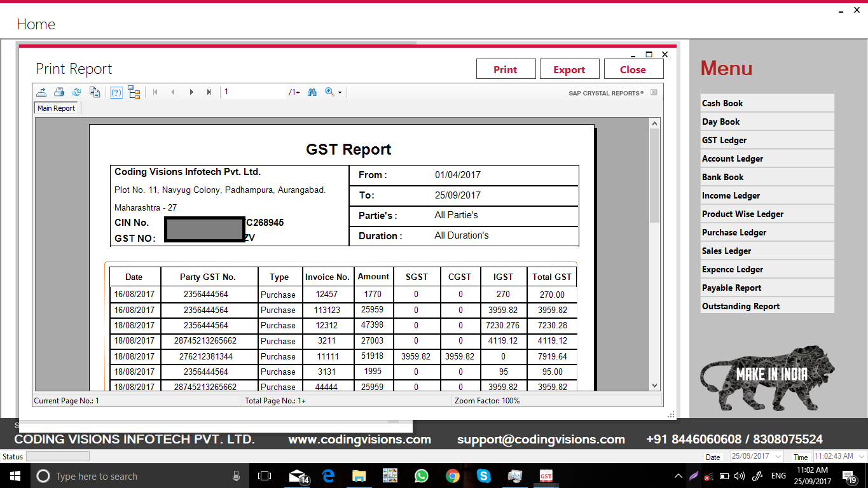868x488 pixels.
Task: Go to the last page using navigation arrow
Action: click(209, 92)
